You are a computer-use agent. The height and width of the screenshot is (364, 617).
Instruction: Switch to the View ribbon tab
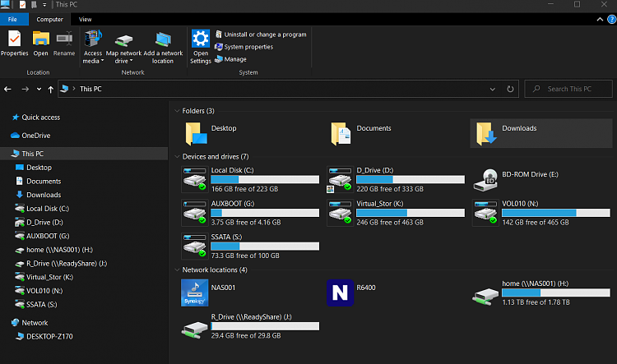tap(86, 18)
